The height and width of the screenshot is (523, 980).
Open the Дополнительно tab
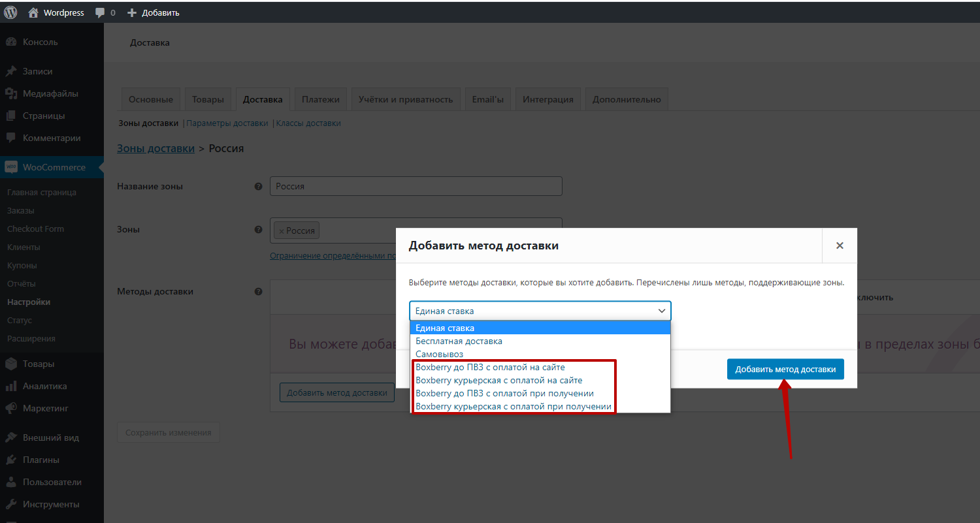627,99
